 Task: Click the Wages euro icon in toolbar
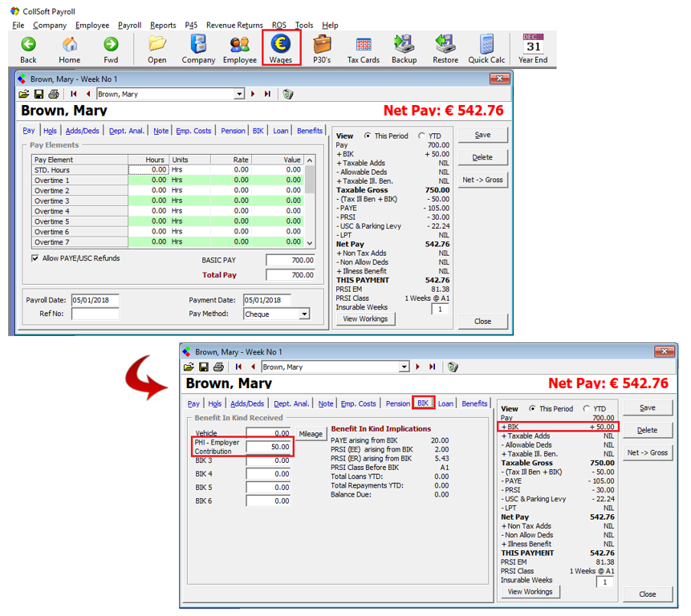coord(280,44)
